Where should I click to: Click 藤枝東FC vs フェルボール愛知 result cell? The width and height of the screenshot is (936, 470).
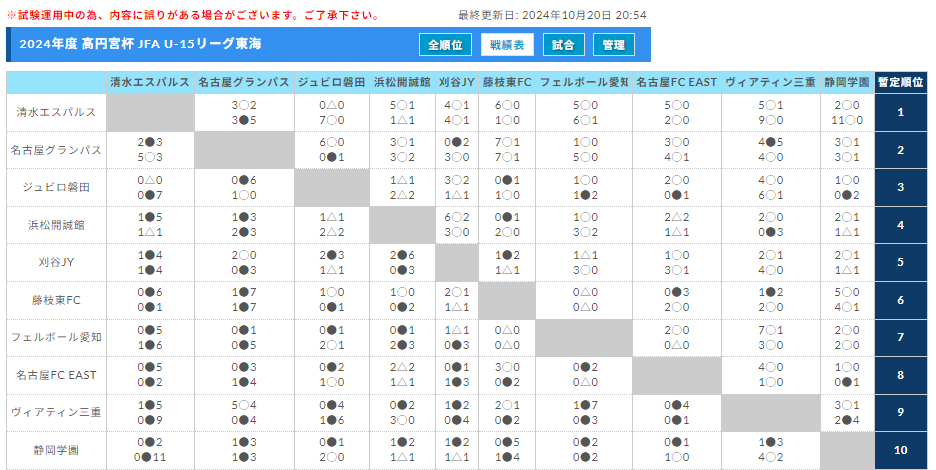pyautogui.click(x=584, y=300)
